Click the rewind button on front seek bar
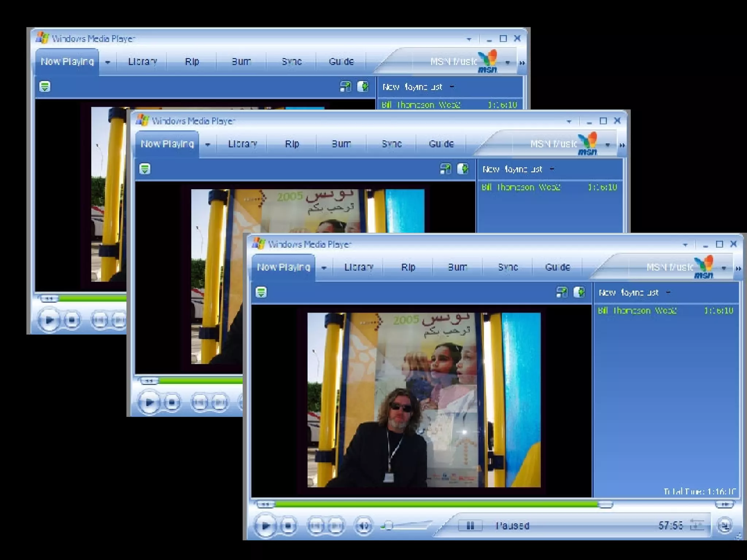The height and width of the screenshot is (560, 747). click(265, 505)
